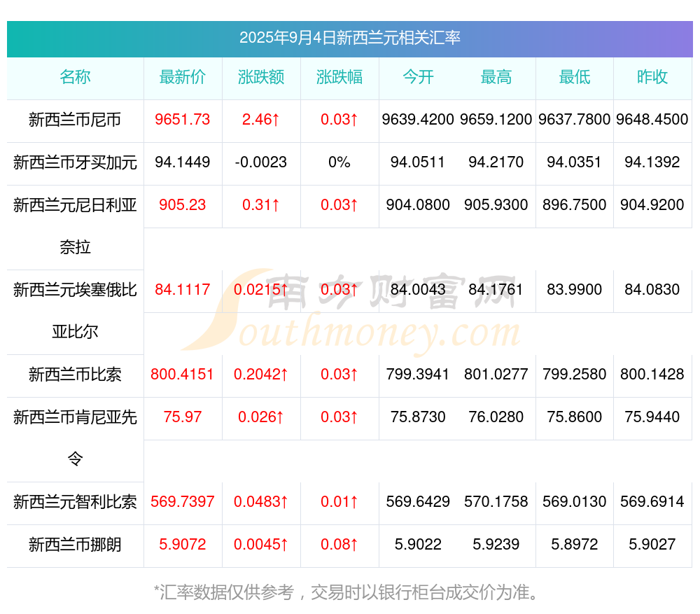Click the change value 0.2042↑
This screenshot has width=700, height=614.
tap(261, 374)
